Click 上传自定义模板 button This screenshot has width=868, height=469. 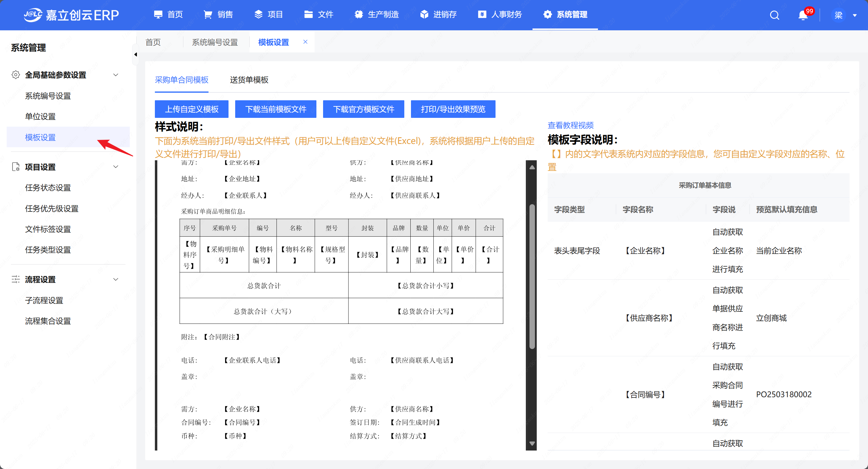click(x=192, y=109)
